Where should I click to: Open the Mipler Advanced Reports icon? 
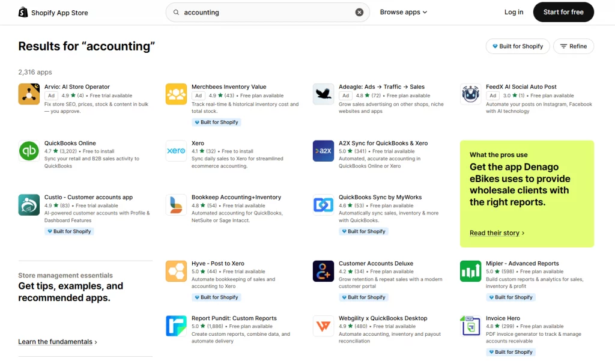coord(470,271)
